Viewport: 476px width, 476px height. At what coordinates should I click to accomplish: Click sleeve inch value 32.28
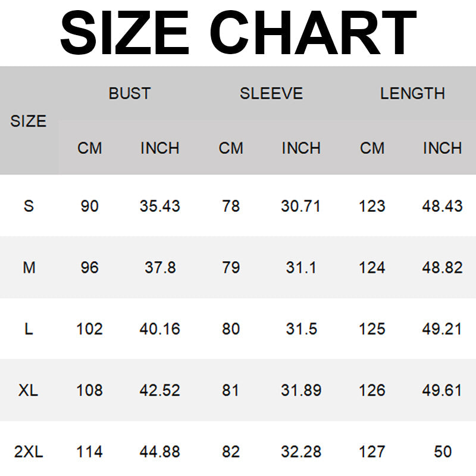301,452
